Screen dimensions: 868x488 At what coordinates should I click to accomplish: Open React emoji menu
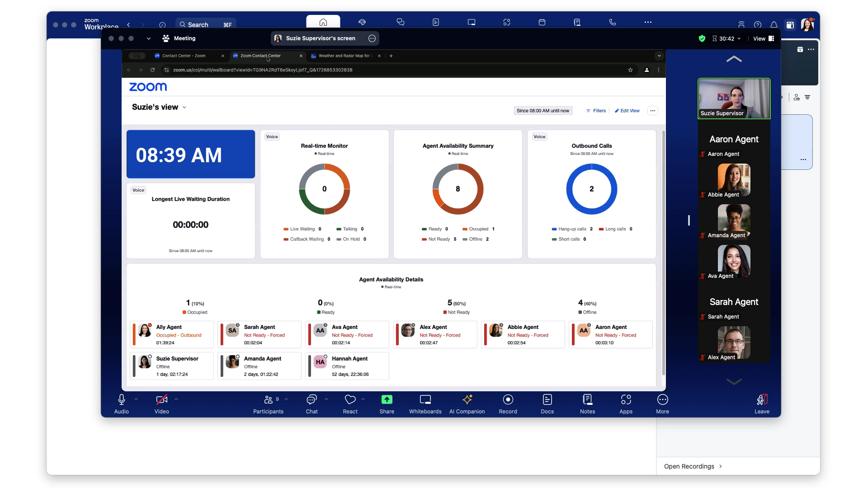350,404
